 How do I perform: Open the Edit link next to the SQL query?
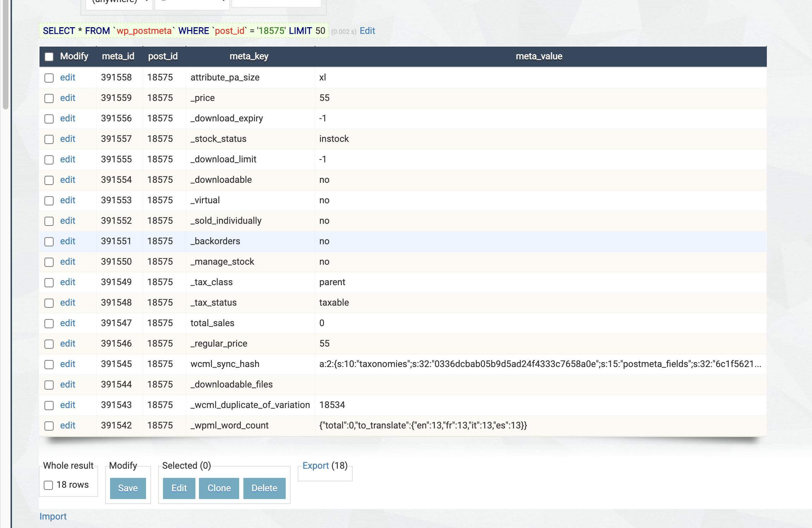point(367,31)
